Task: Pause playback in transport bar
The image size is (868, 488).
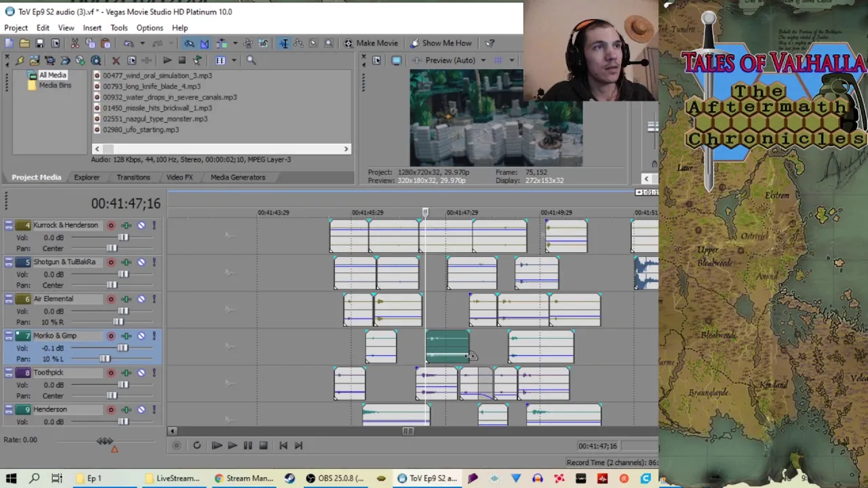Action: tap(248, 445)
